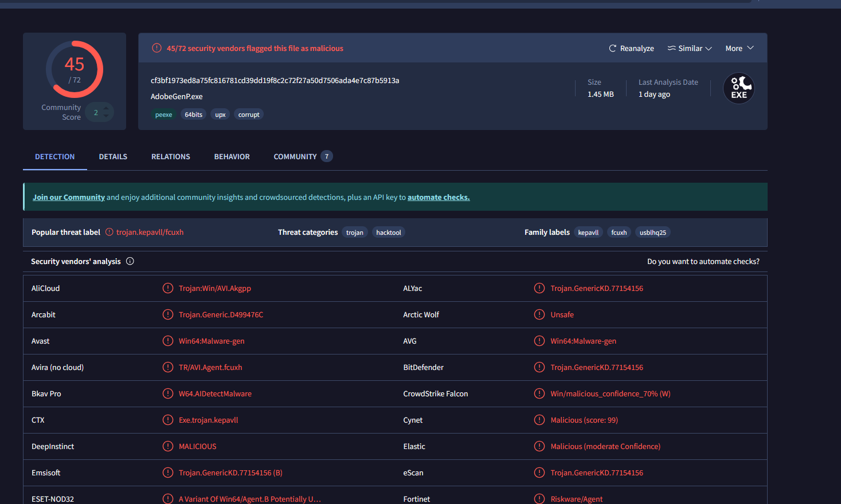
Task: Expand the More dropdown menu
Action: click(740, 49)
